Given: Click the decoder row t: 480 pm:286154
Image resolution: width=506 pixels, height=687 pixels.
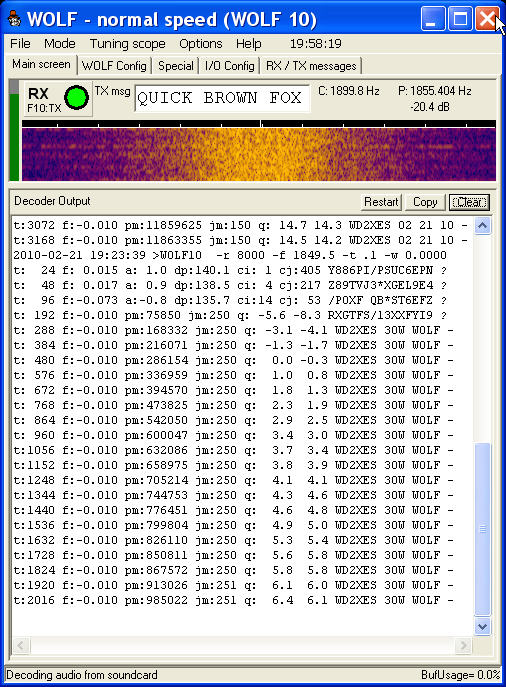Looking at the screenshot, I should pyautogui.click(x=233, y=360).
